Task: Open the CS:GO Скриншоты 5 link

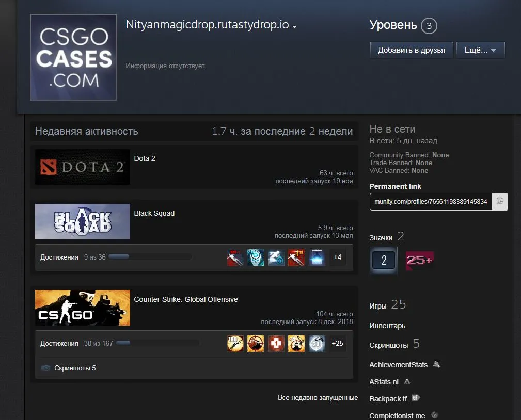Action: click(x=75, y=368)
